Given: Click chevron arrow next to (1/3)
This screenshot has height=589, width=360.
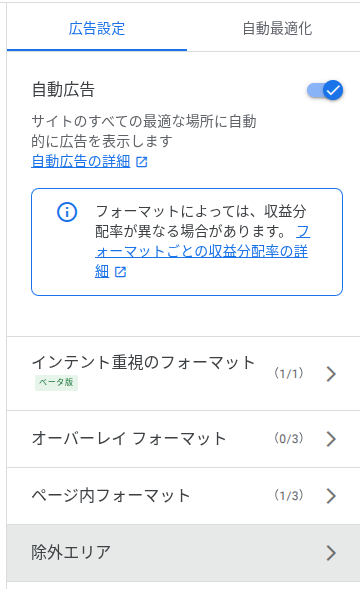Looking at the screenshot, I should [331, 496].
